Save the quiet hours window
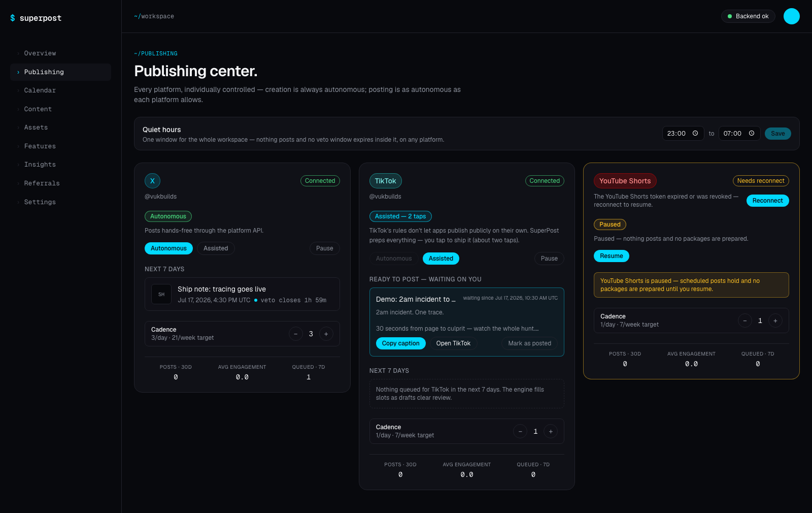 click(777, 134)
